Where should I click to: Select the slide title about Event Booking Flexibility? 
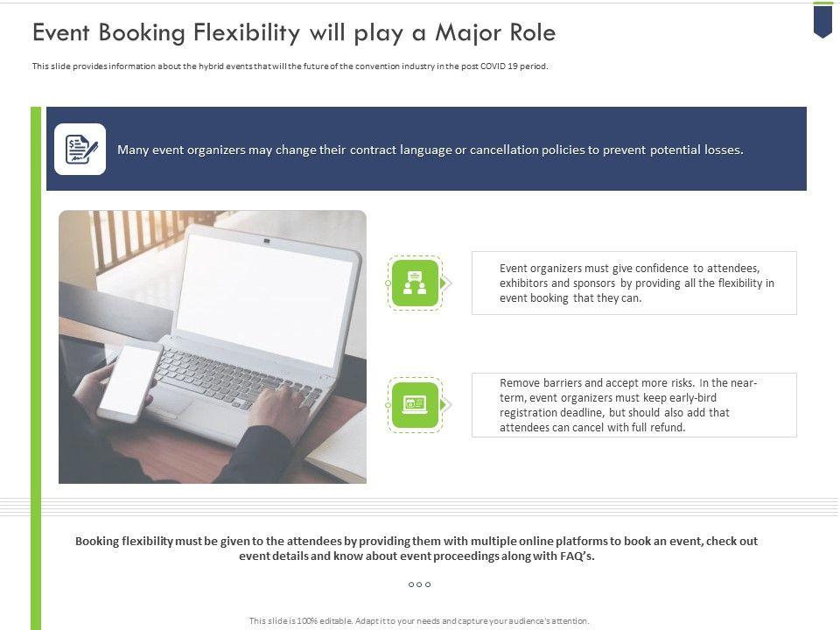[x=293, y=33]
